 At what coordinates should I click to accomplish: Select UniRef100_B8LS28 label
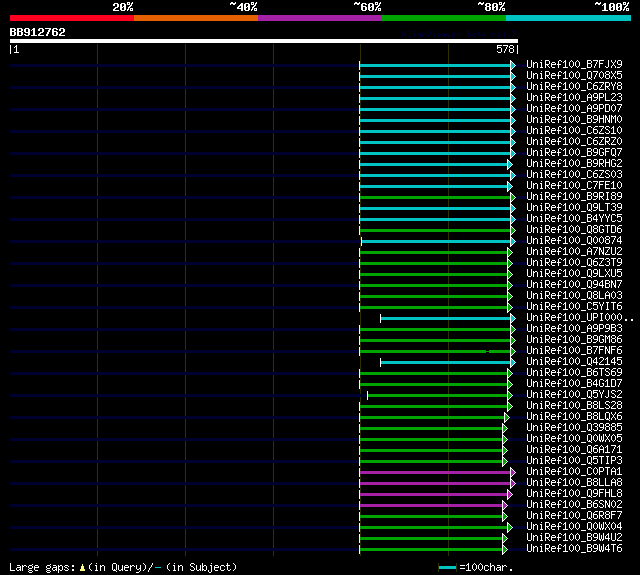coord(574,406)
